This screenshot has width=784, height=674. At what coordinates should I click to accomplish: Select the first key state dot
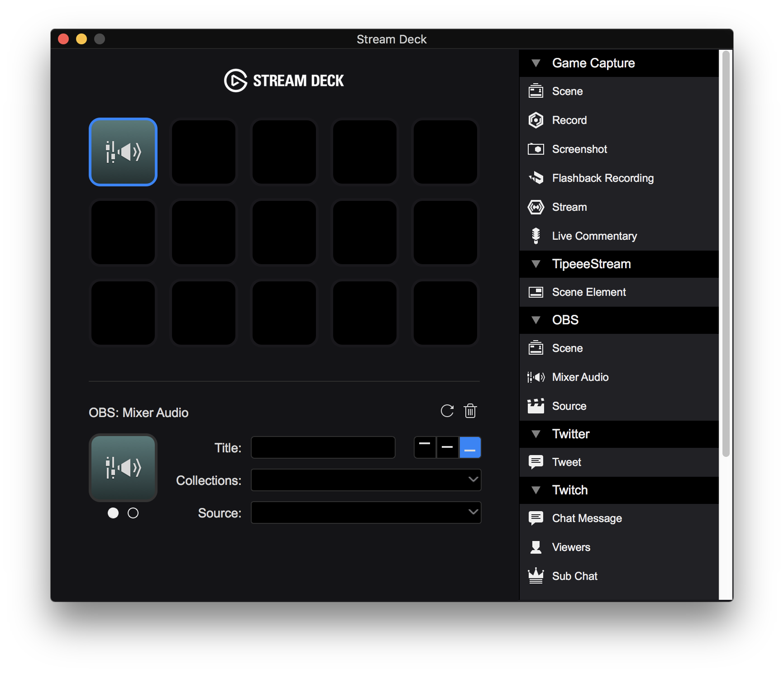click(x=113, y=513)
